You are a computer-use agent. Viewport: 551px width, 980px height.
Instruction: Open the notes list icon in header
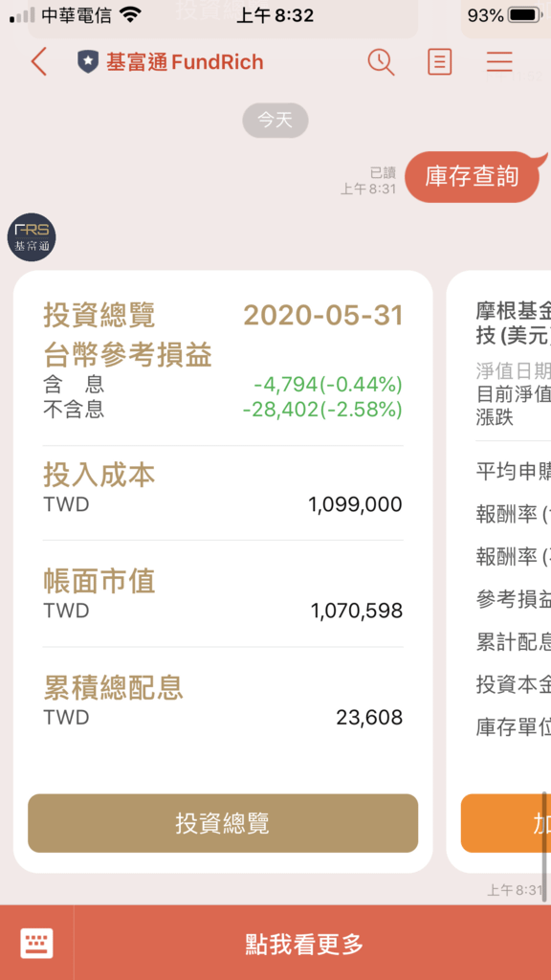point(440,62)
